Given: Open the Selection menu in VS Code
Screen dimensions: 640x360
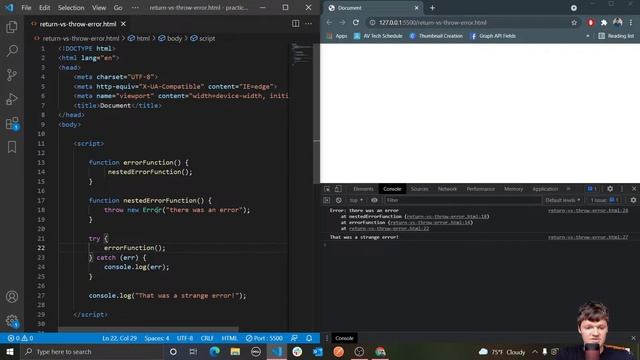Looking at the screenshot, I should click(71, 8).
